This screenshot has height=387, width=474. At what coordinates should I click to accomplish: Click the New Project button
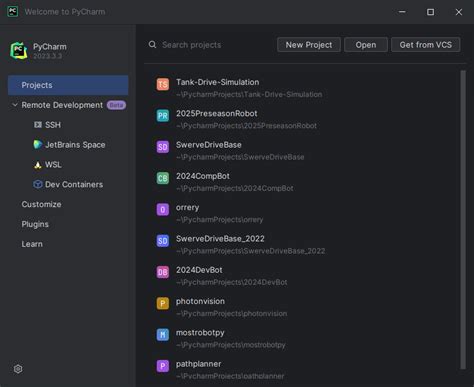309,45
